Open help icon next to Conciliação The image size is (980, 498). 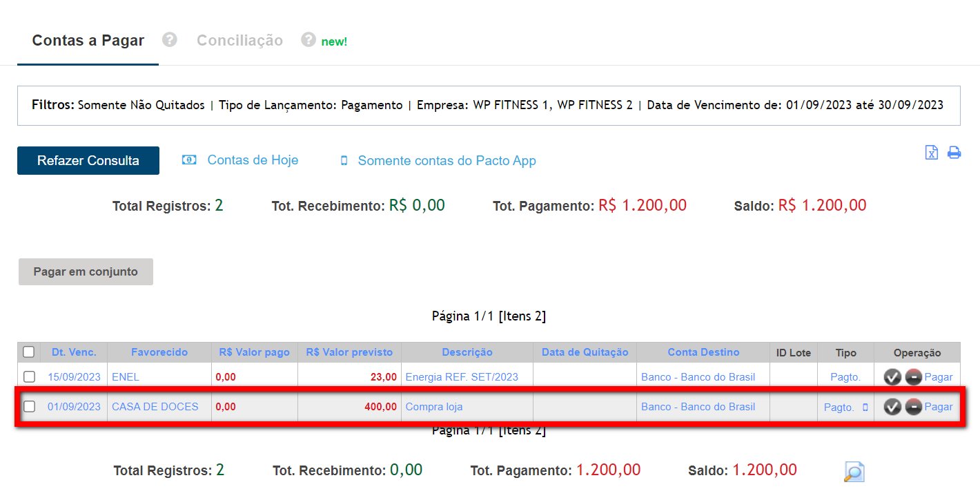click(x=308, y=39)
